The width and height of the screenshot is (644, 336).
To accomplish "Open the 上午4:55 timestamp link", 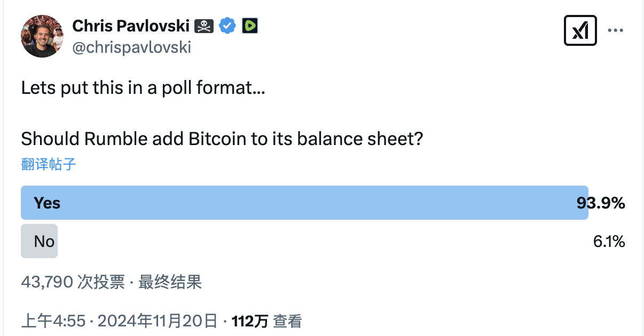I will 53,321.
